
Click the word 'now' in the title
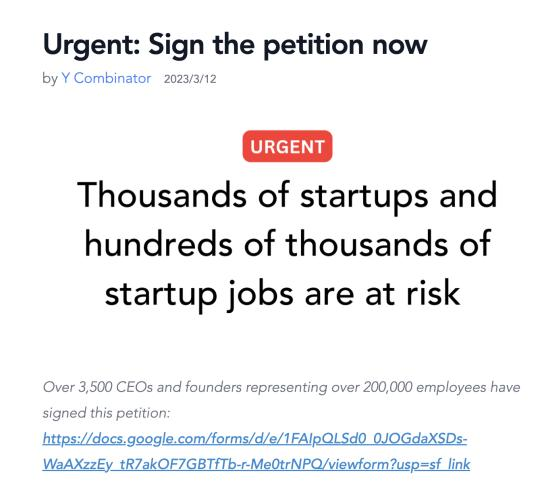tap(400, 47)
